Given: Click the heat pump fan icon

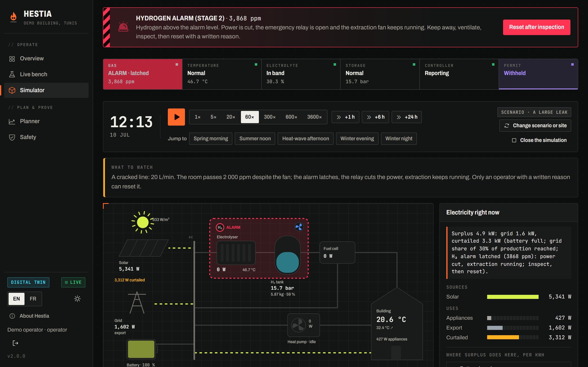Looking at the screenshot, I should tap(298, 325).
